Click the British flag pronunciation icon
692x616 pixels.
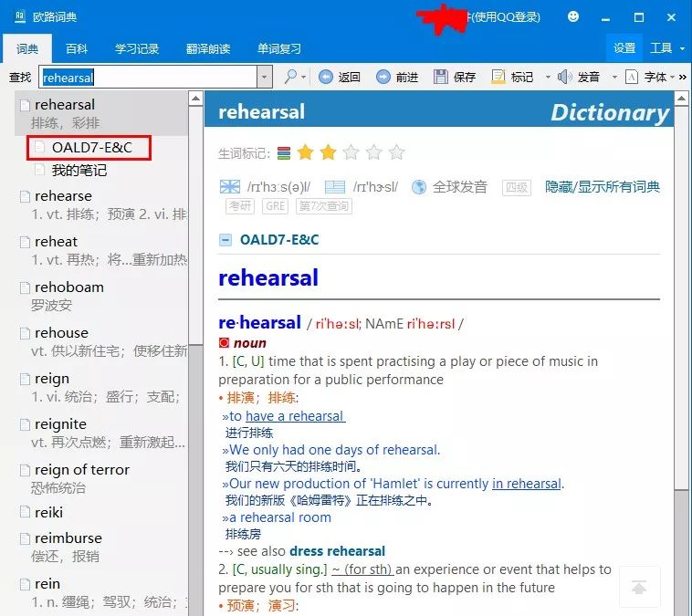(x=230, y=187)
